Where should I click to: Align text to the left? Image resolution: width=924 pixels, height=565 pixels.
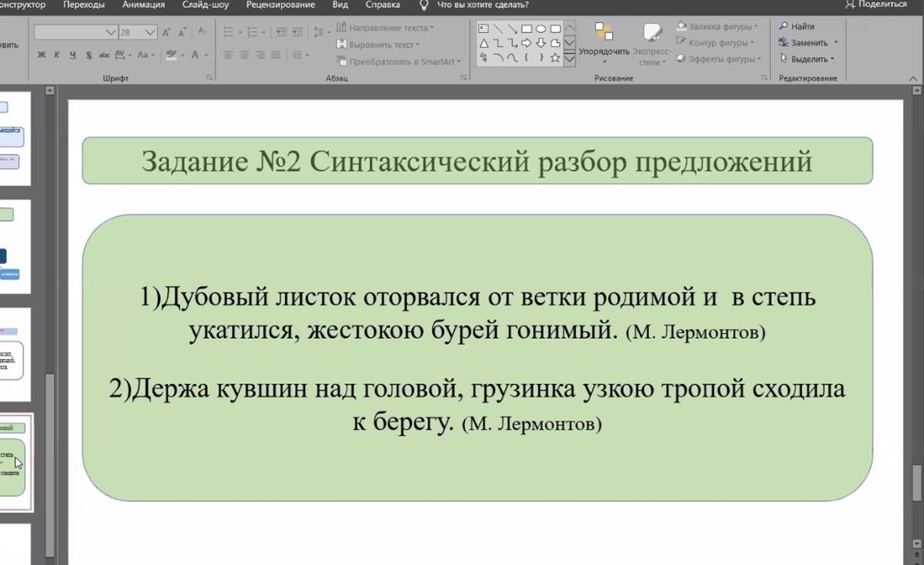click(x=229, y=55)
